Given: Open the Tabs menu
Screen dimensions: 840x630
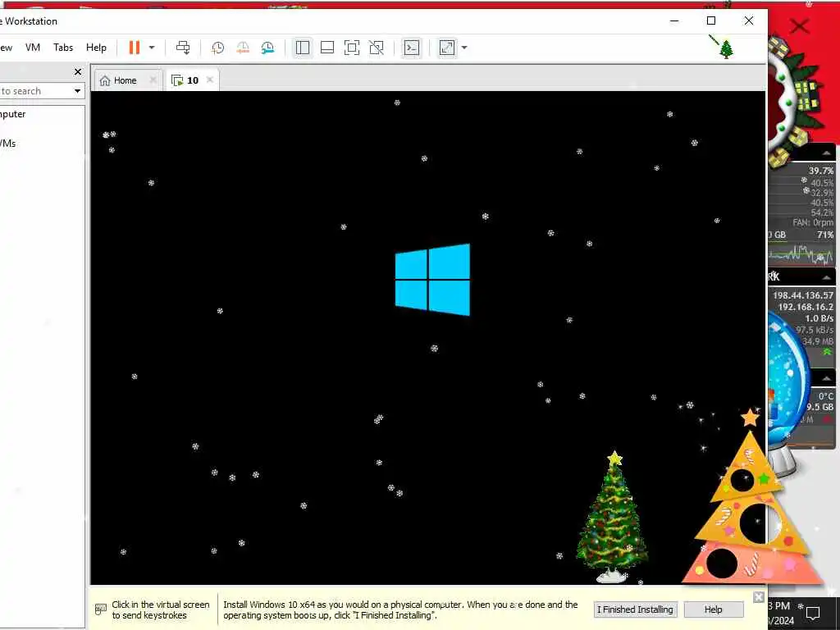Looking at the screenshot, I should pos(63,47).
